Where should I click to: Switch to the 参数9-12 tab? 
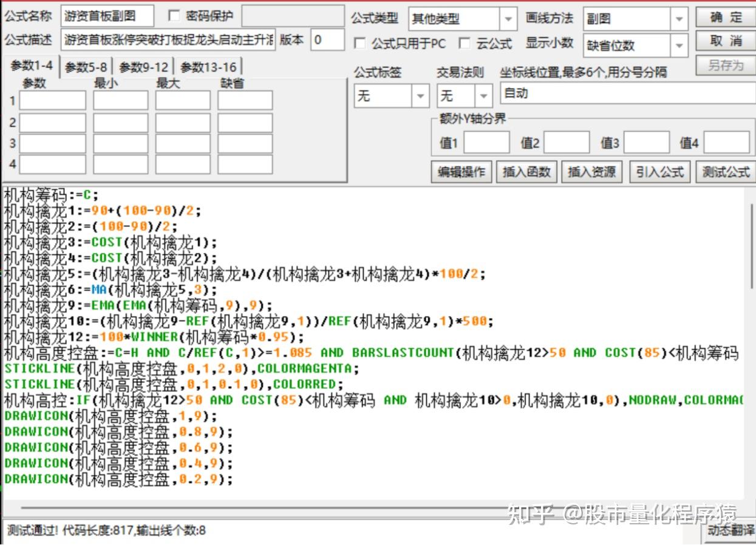(x=143, y=67)
